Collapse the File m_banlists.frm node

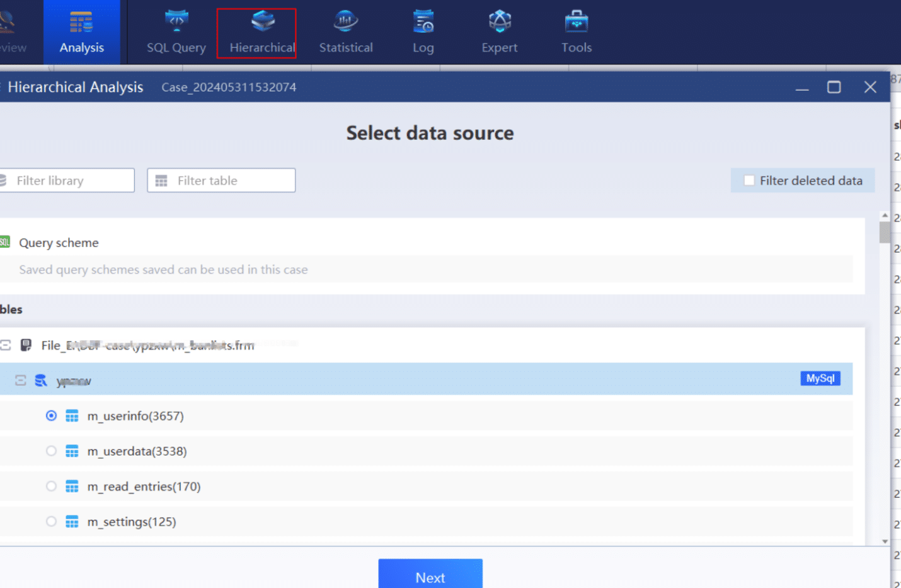6,345
